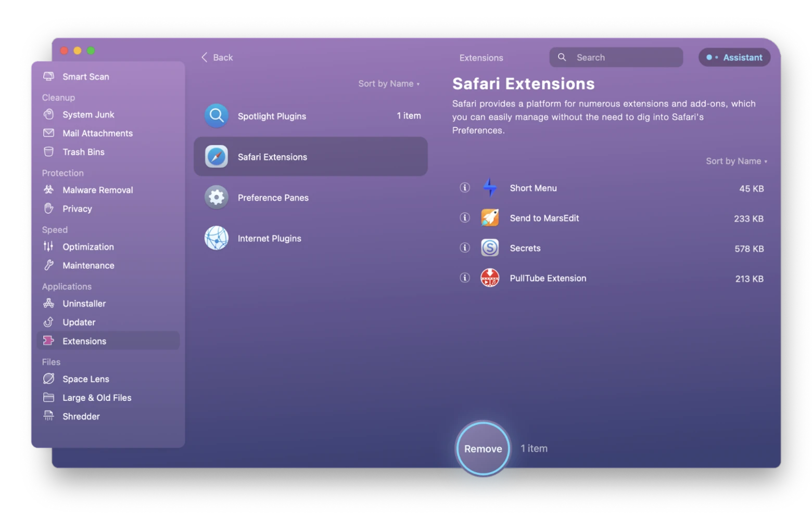Image resolution: width=812 pixels, height=519 pixels.
Task: Click the 45 KB size value
Action: point(751,188)
